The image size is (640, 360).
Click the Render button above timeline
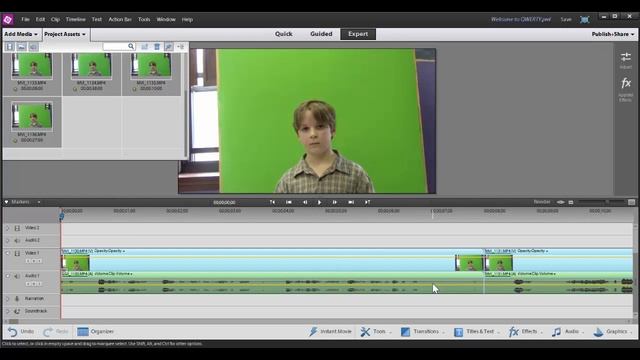[542, 202]
